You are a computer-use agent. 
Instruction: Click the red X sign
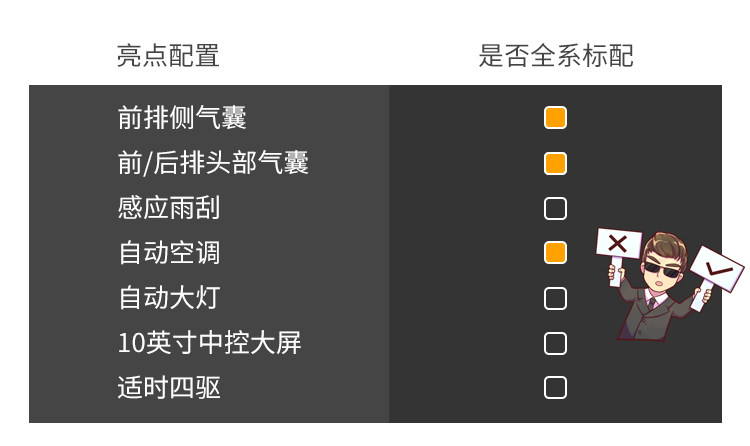[618, 243]
